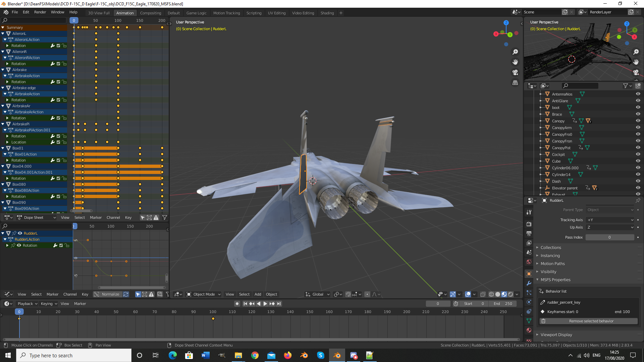Click the snapping magnet icon in viewport header
Viewport: 644px width, 362px height.
(x=348, y=294)
